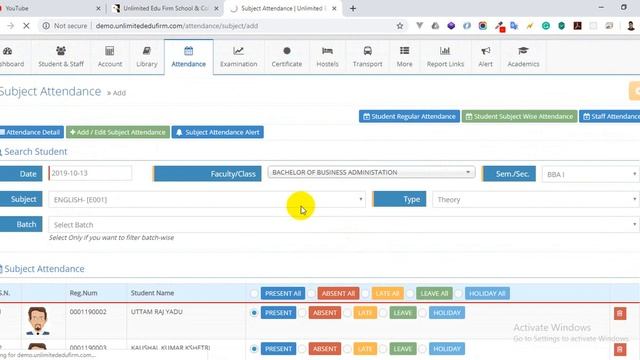This screenshot has height=360, width=640.
Task: Click the Reg.Num column header
Action: pyautogui.click(x=83, y=293)
